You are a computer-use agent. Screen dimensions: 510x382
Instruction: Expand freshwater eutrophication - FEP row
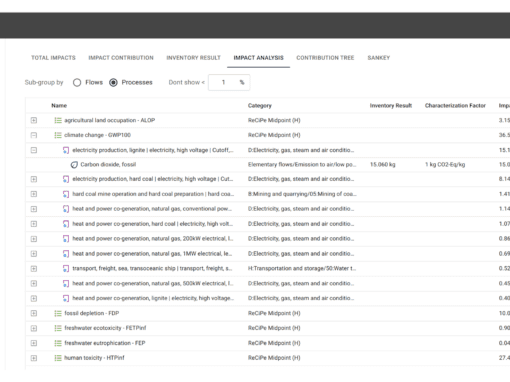pyautogui.click(x=34, y=343)
